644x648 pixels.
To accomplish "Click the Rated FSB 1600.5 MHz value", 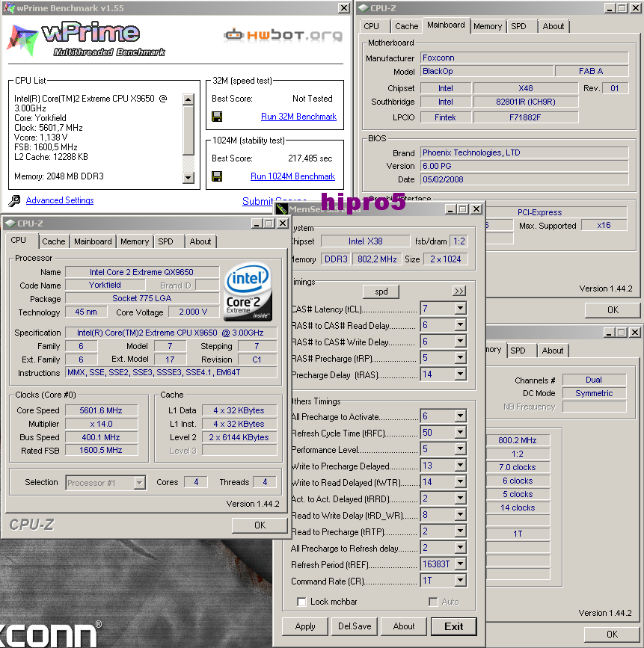I will (101, 450).
